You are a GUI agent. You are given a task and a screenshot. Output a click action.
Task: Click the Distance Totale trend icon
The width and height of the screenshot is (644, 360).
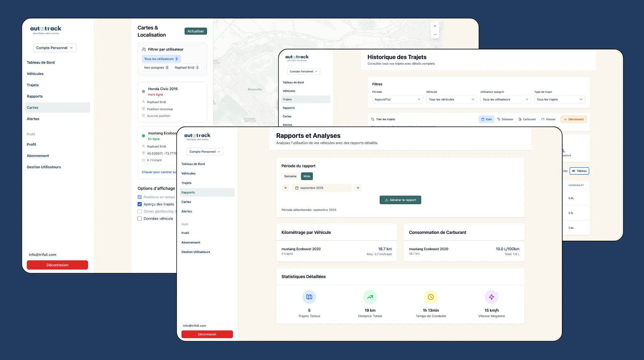370,297
